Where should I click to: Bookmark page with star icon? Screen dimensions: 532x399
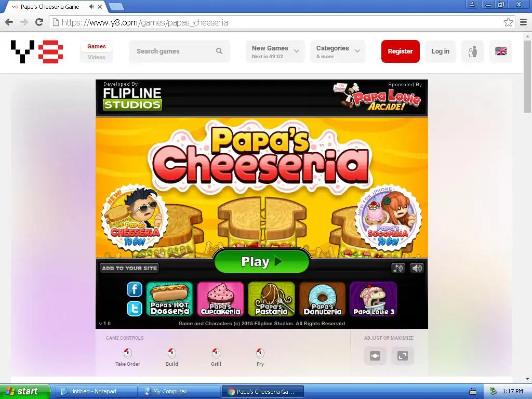click(x=508, y=22)
